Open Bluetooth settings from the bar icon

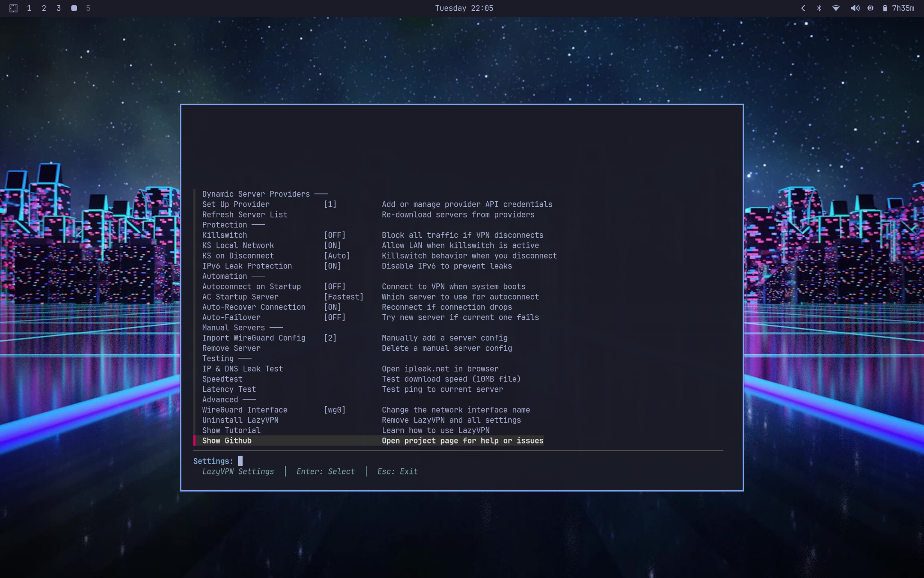coord(819,8)
